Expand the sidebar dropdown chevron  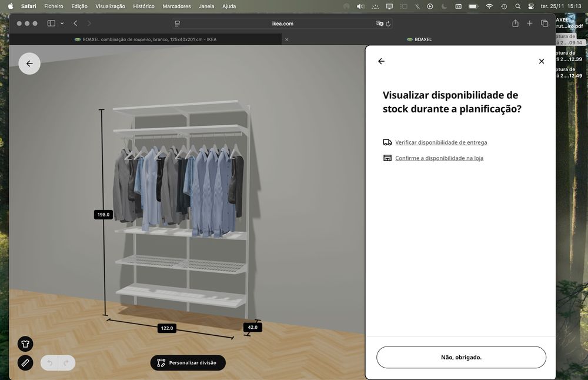point(62,24)
